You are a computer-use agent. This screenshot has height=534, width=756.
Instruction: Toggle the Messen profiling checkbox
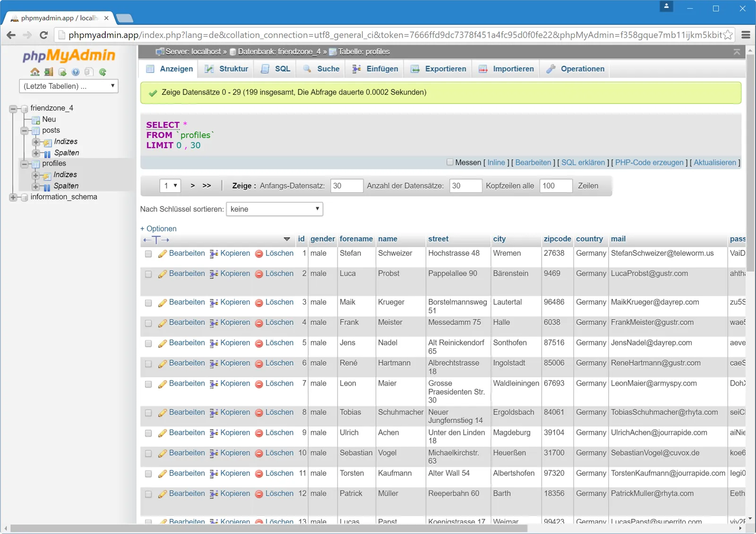pyautogui.click(x=450, y=162)
